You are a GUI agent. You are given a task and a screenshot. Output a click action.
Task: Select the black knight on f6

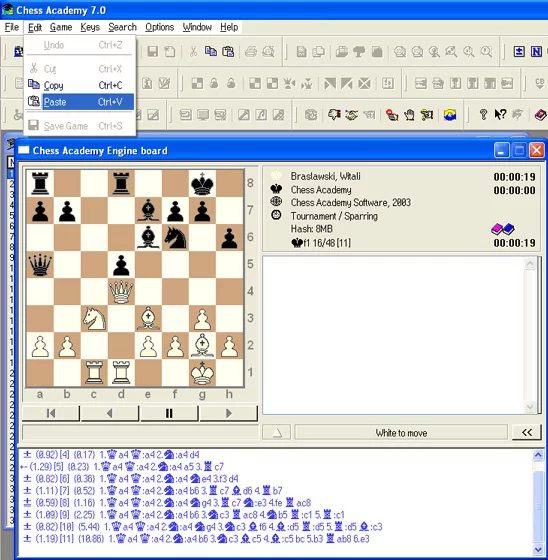coord(175,238)
